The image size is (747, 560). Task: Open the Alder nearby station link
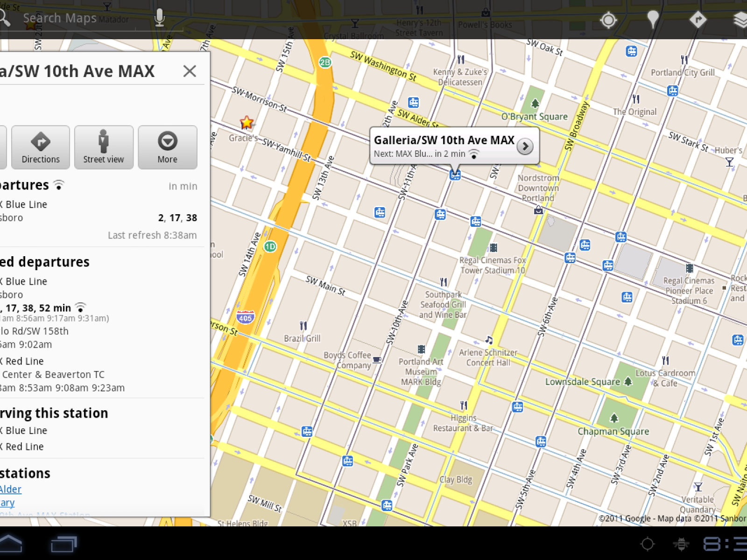click(x=11, y=489)
